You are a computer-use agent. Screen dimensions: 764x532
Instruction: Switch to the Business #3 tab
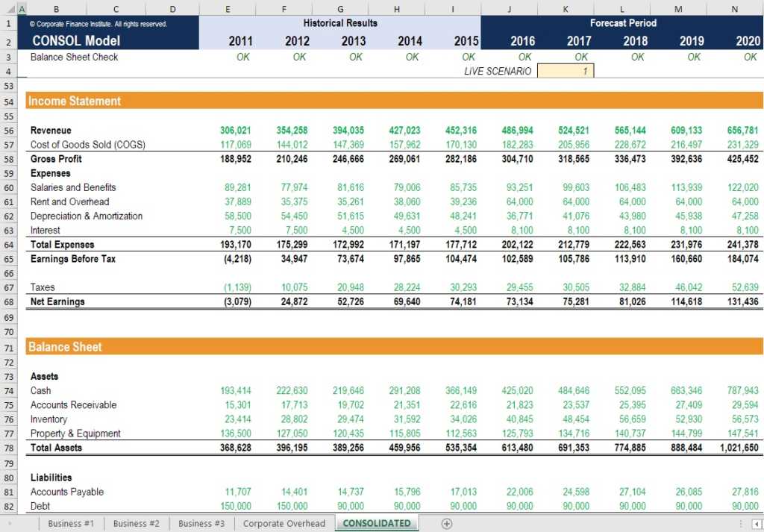point(201,523)
